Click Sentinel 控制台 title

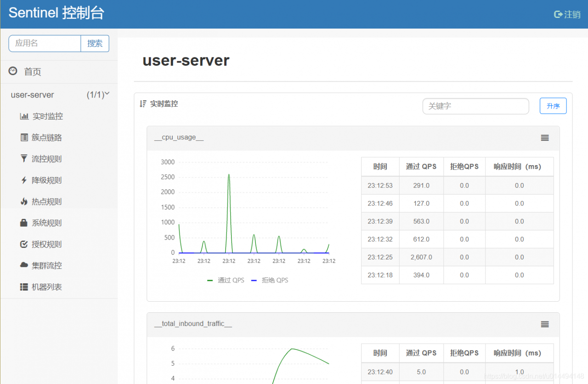tap(56, 13)
